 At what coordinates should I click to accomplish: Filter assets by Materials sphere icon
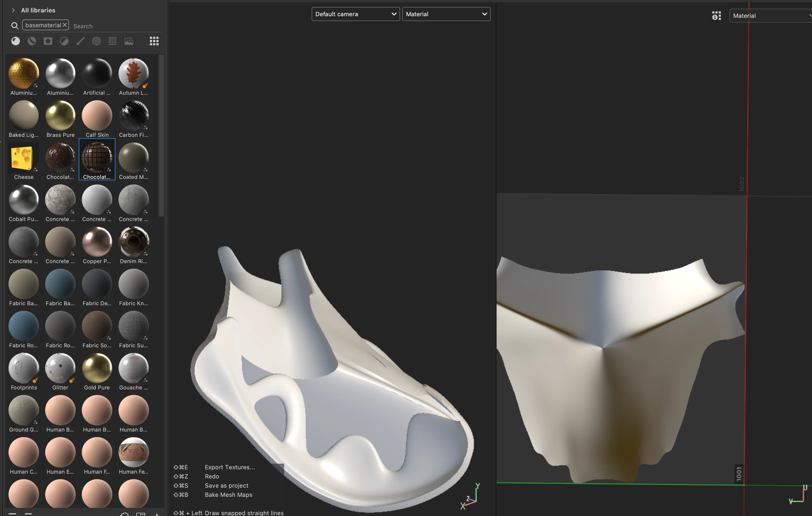coord(16,41)
